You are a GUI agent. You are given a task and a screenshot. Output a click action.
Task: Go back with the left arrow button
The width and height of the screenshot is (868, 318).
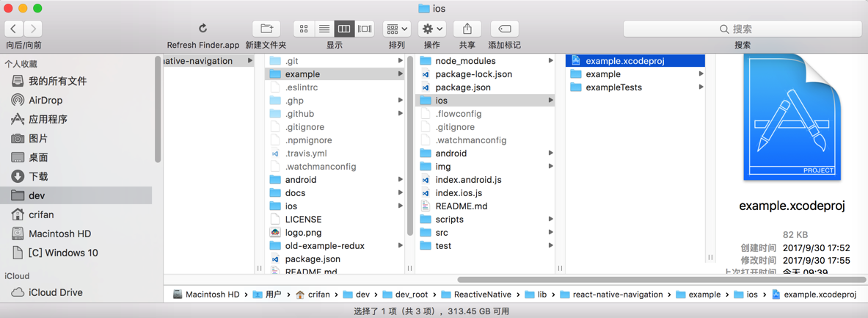pyautogui.click(x=14, y=28)
